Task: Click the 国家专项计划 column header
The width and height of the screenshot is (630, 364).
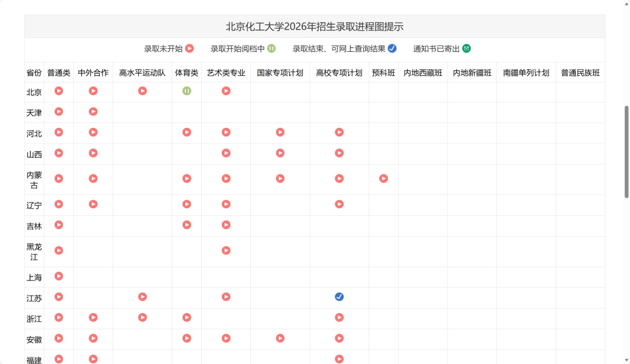Action: tap(280, 73)
